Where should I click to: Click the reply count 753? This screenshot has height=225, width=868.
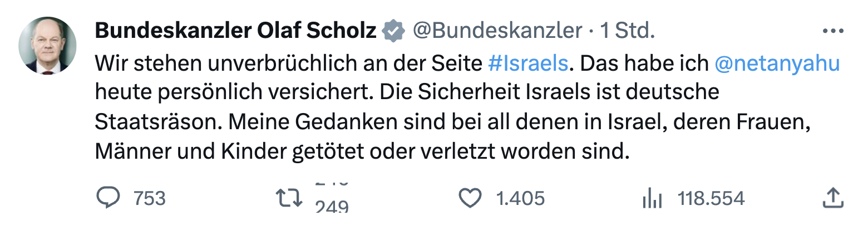pyautogui.click(x=150, y=198)
